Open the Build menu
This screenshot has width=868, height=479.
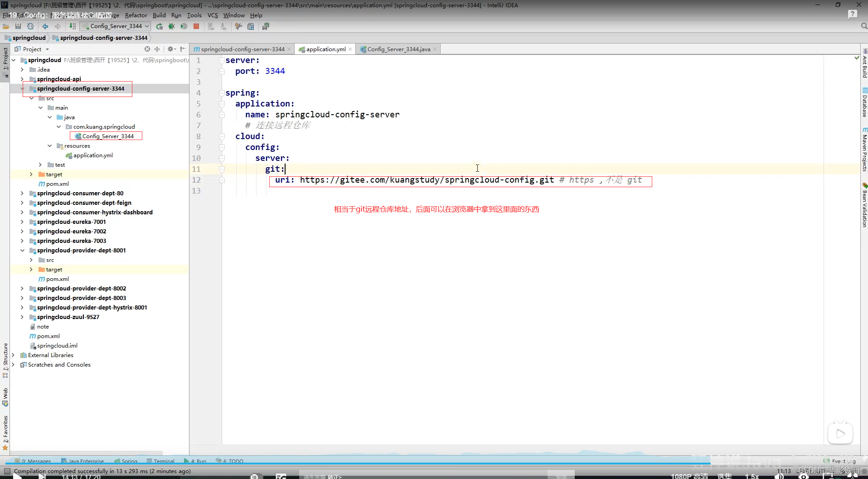click(159, 15)
